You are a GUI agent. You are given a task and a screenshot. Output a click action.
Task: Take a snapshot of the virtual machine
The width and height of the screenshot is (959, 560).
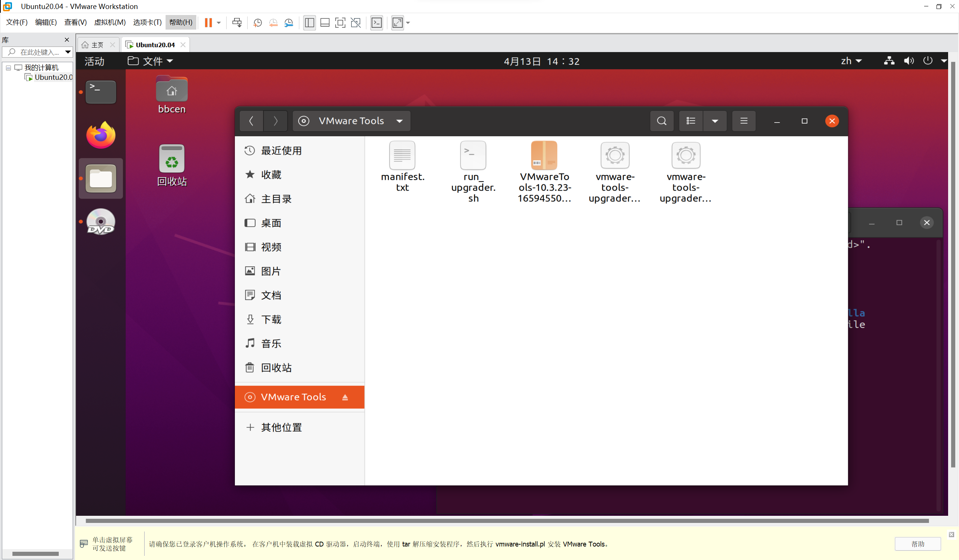257,23
